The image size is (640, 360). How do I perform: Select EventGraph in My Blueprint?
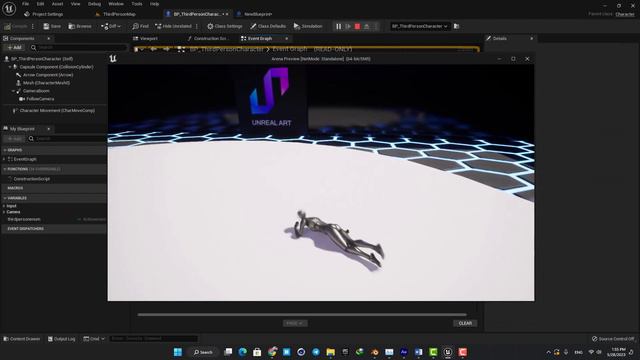point(25,159)
